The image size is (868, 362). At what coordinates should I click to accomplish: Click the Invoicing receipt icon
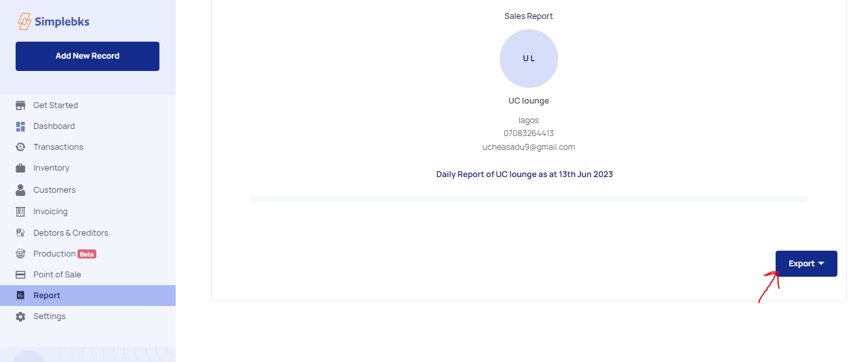(x=21, y=212)
